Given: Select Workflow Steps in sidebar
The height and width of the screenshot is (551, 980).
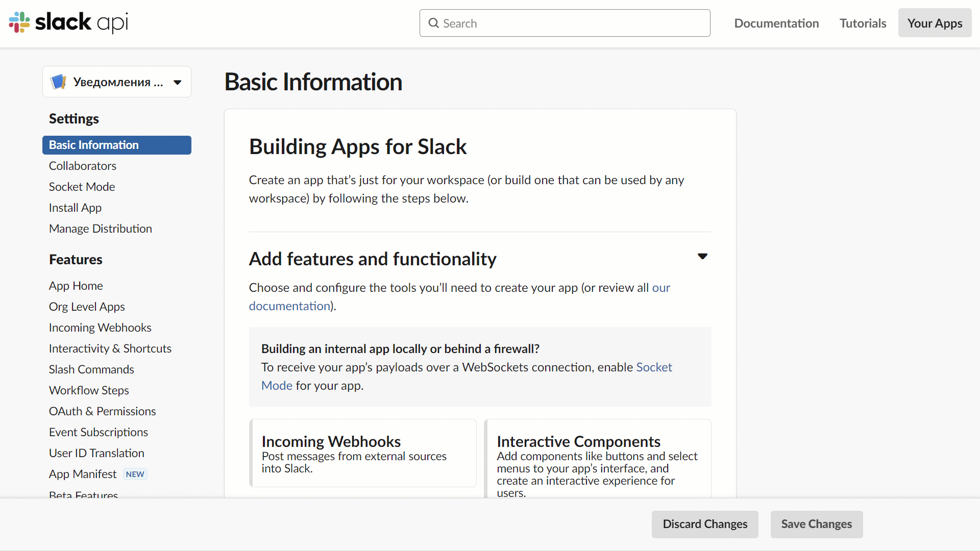Looking at the screenshot, I should click(x=89, y=390).
